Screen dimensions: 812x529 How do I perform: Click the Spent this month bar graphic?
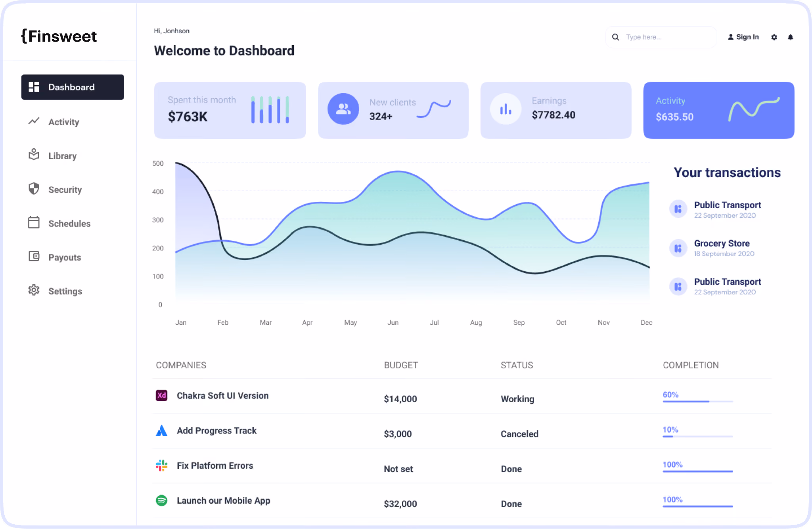(x=270, y=110)
